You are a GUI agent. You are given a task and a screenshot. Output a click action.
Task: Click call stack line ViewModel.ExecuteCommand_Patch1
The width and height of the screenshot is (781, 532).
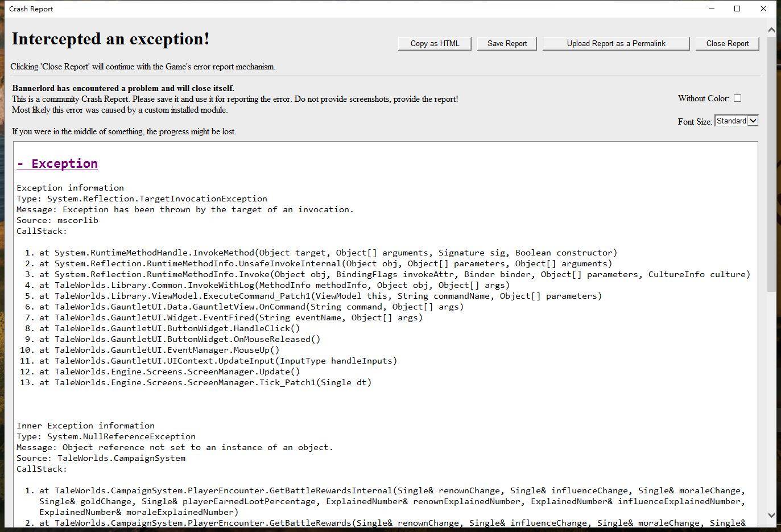[x=320, y=296]
